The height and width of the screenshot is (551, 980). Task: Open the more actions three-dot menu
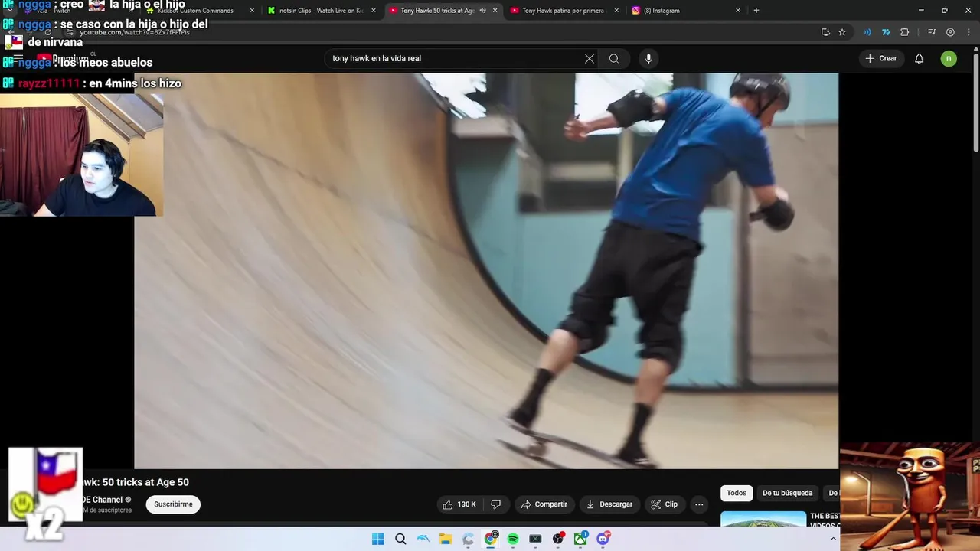[x=699, y=504]
